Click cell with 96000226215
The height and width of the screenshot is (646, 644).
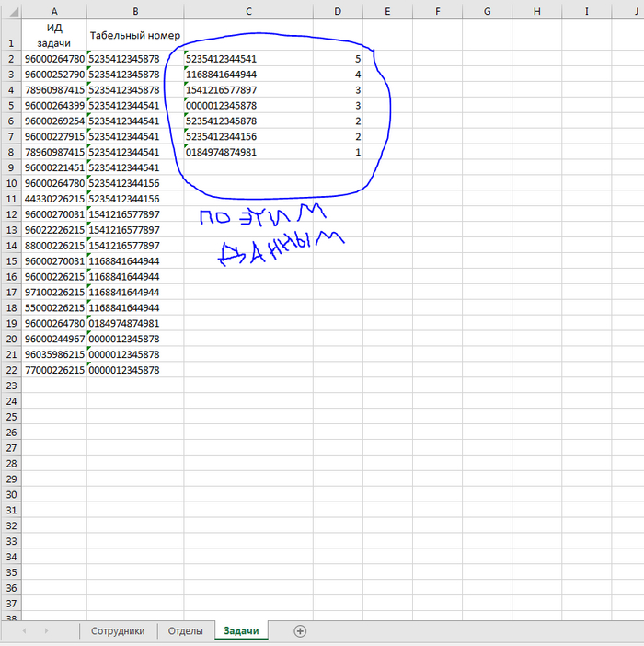click(54, 276)
